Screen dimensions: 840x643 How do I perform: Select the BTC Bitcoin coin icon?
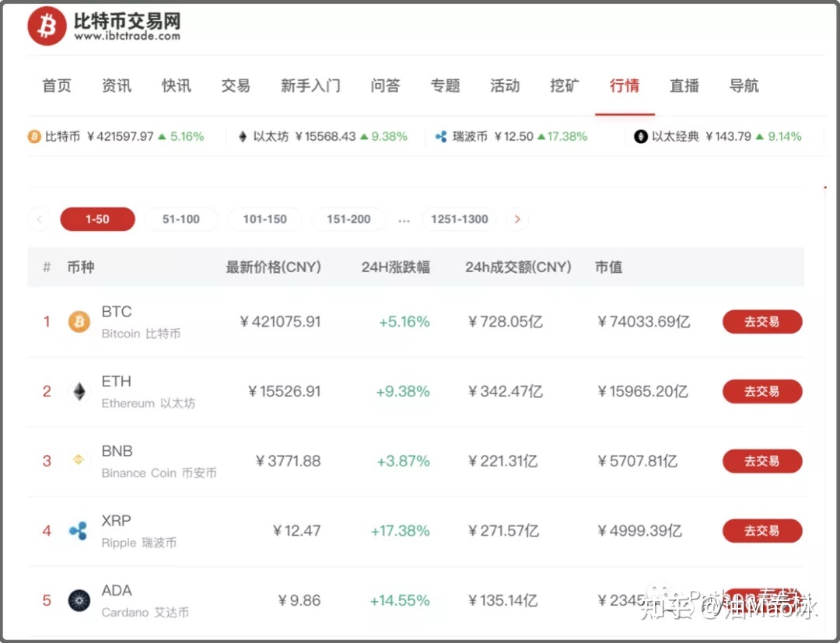pyautogui.click(x=79, y=321)
